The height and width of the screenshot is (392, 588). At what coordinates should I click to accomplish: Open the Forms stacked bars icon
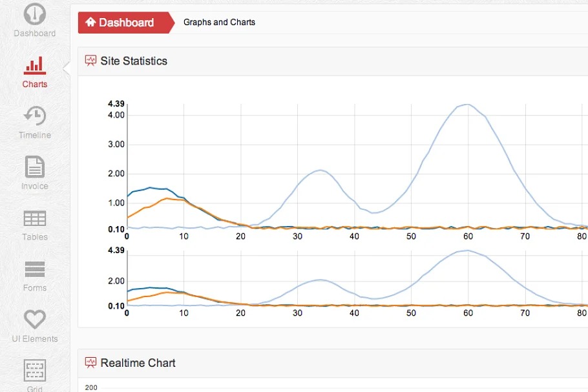[34, 269]
